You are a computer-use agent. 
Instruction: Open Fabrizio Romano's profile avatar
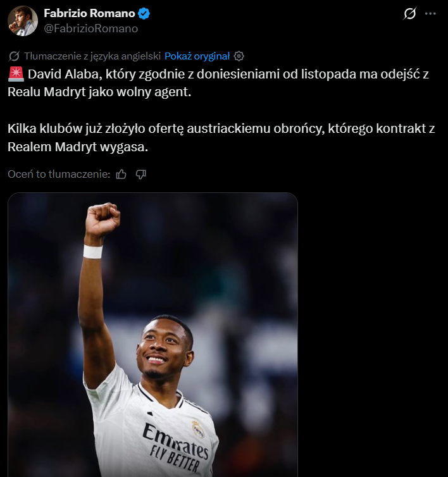coord(23,21)
